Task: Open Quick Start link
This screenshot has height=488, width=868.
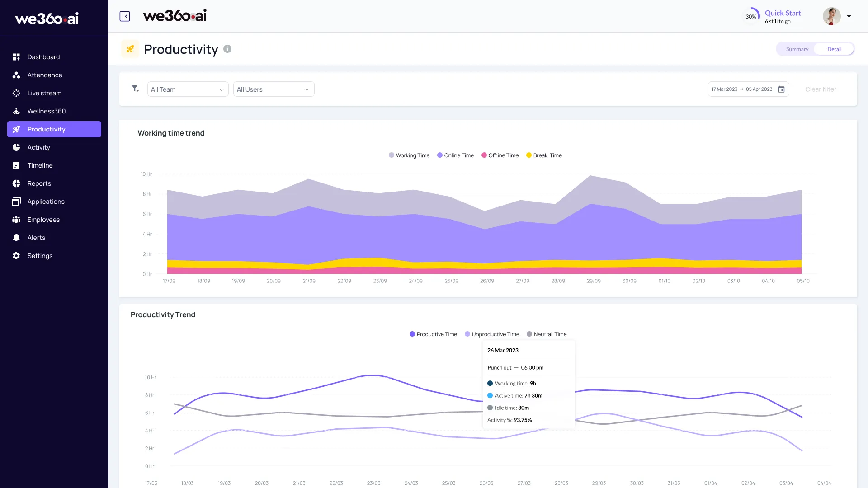Action: tap(782, 13)
